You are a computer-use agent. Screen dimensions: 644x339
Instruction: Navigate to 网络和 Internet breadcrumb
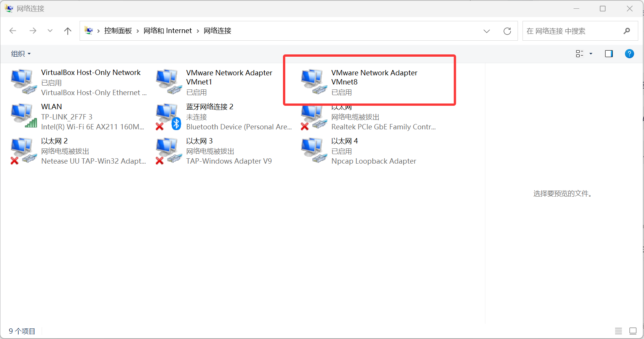[x=168, y=31]
